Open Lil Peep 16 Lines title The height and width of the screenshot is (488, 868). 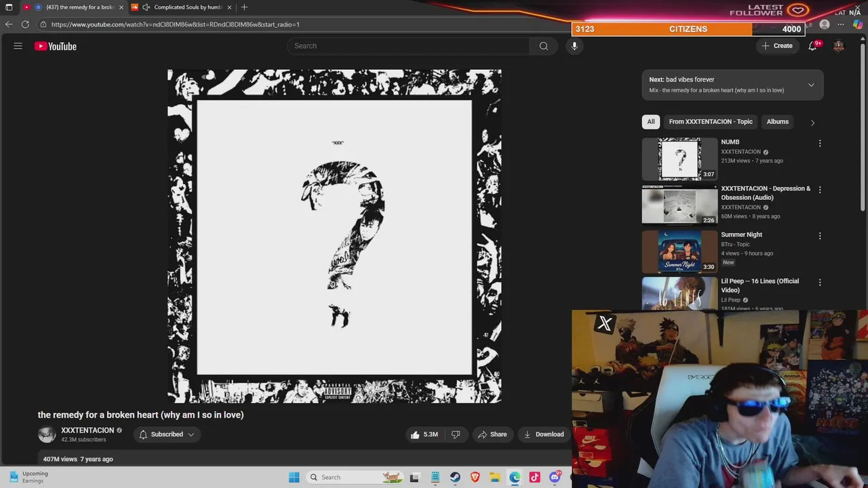tap(759, 285)
